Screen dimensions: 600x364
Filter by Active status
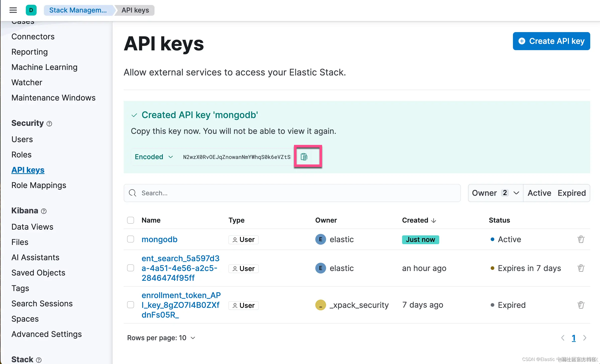[x=539, y=193]
